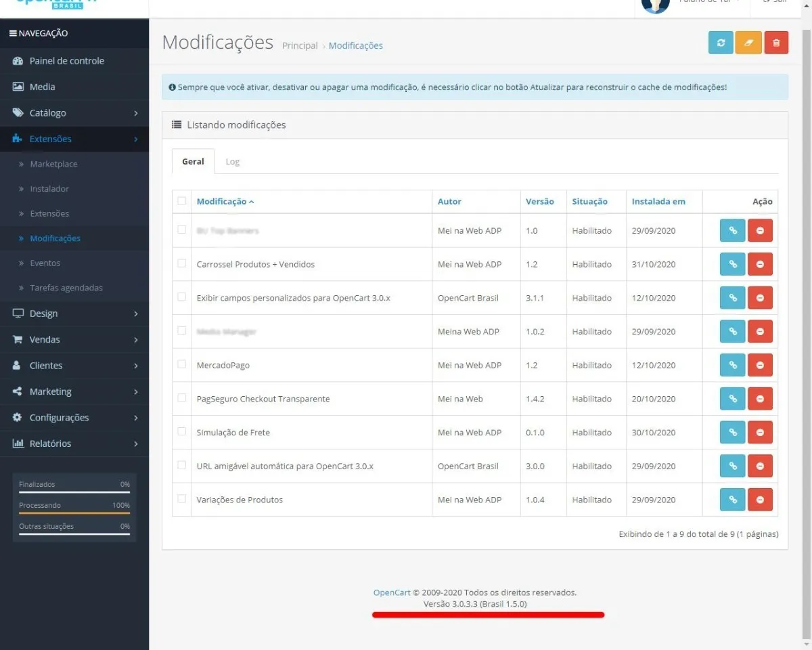Click the red trash delete button
This screenshot has height=650, width=812.
776,43
